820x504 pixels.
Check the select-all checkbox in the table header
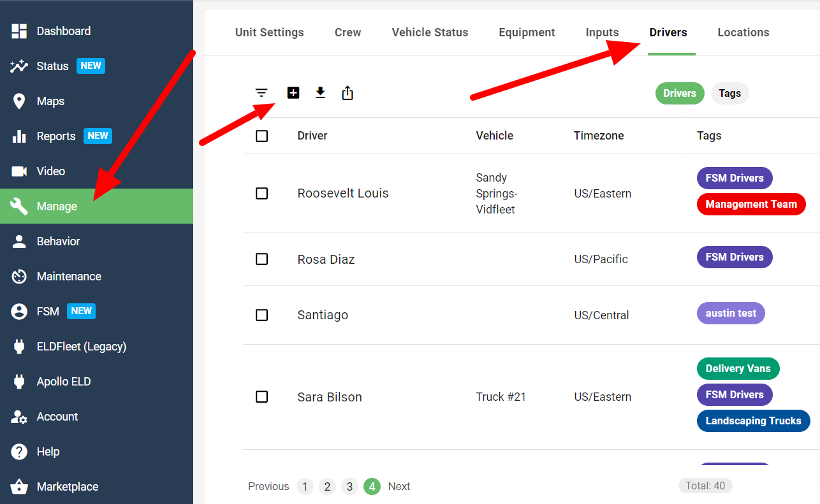[261, 136]
